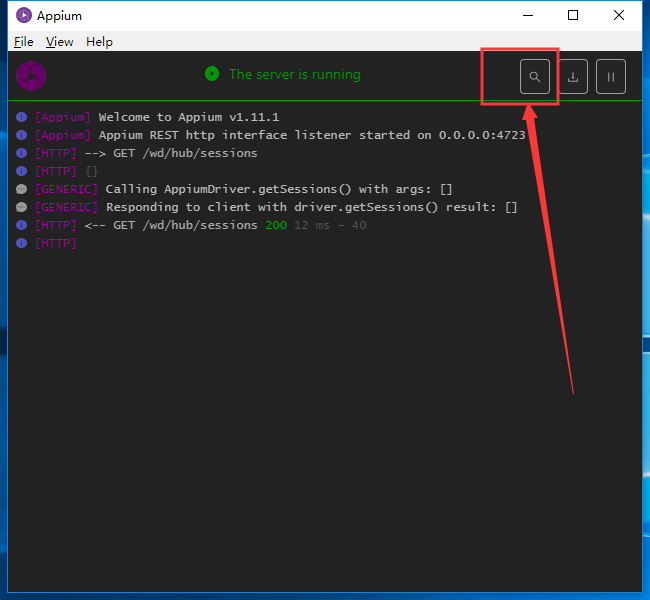
Task: Click grey debug icon beside Responding to client line
Action: pos(22,207)
